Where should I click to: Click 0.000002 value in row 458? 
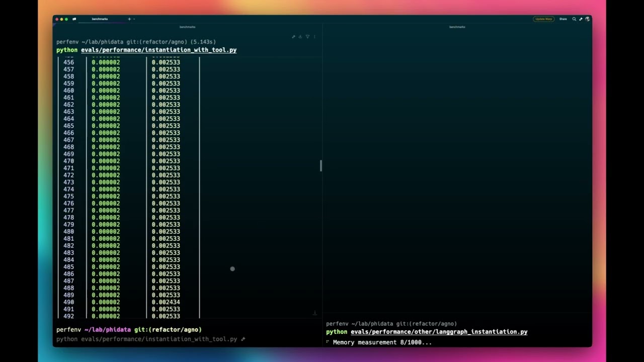106,76
